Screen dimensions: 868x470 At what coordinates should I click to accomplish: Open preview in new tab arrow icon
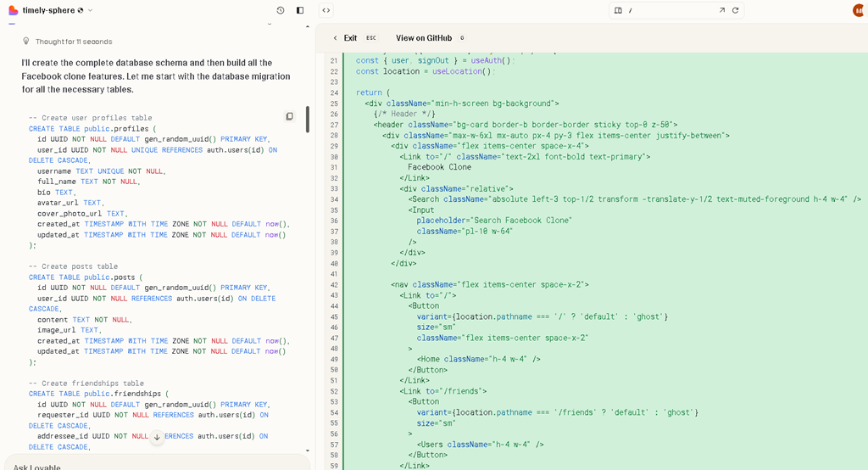pos(722,10)
